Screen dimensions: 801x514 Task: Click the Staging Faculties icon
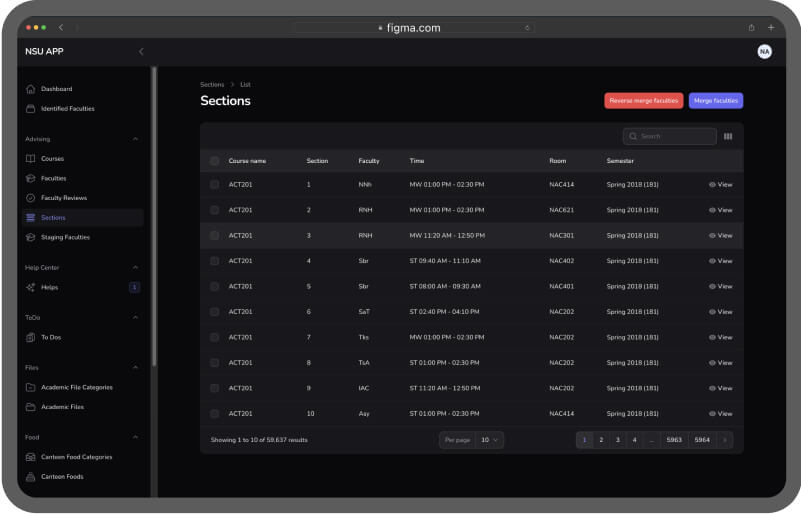click(31, 237)
